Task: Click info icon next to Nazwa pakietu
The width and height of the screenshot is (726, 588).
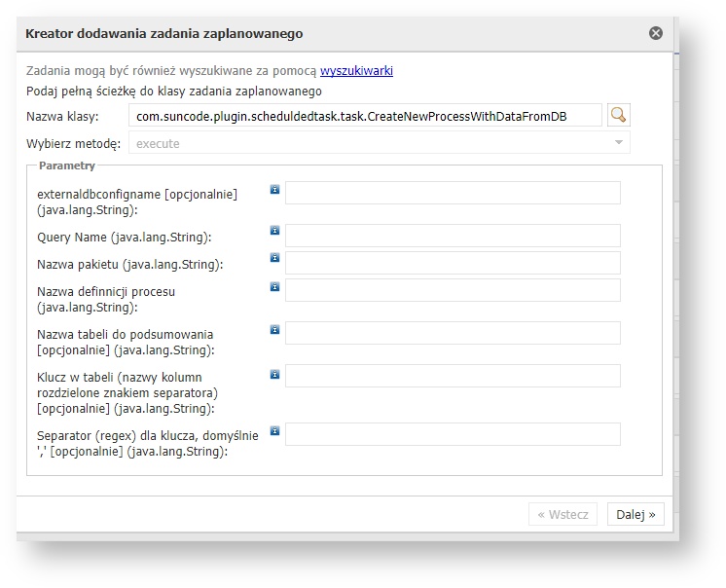Action: coord(274,258)
